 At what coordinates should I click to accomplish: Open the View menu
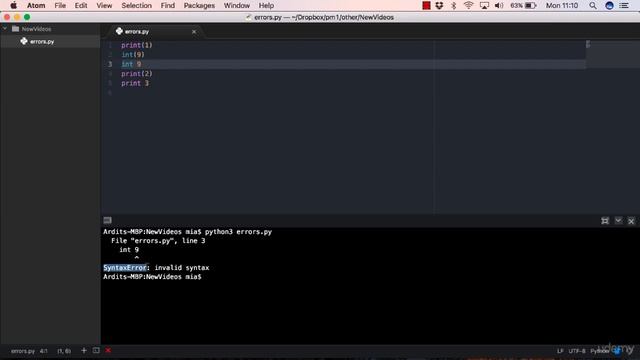pyautogui.click(x=104, y=5)
